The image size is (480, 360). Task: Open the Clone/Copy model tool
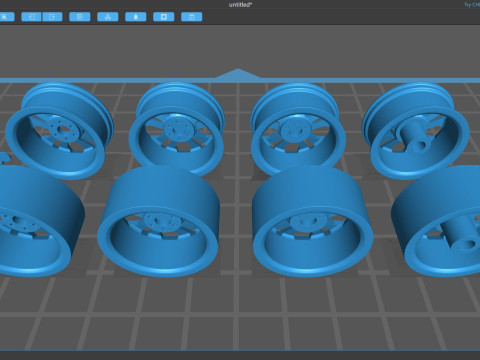tap(80, 17)
